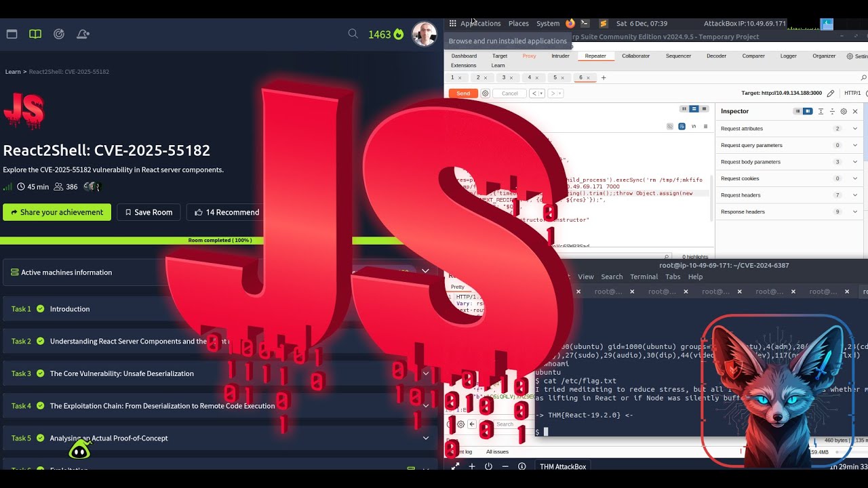This screenshot has height=488, width=868.
Task: Open Burp Decoder tab
Action: coord(716,56)
